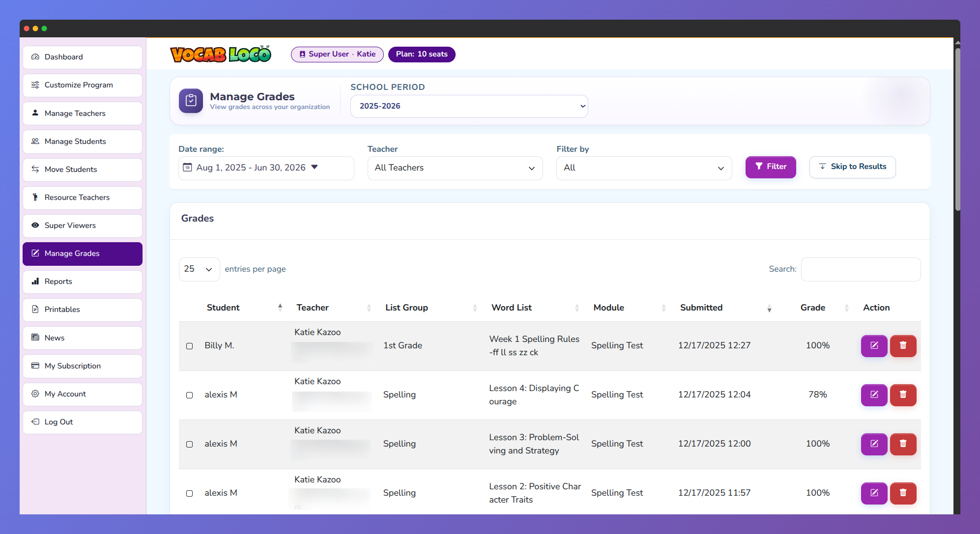The height and width of the screenshot is (534, 980).
Task: Click into the grades Search field
Action: tap(861, 269)
